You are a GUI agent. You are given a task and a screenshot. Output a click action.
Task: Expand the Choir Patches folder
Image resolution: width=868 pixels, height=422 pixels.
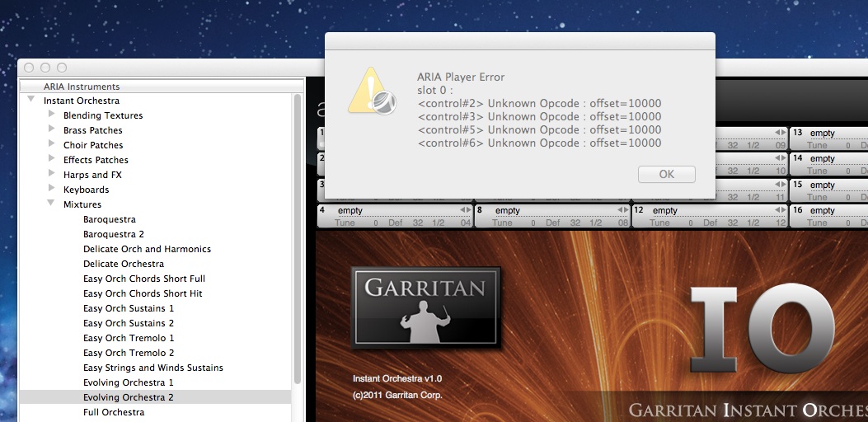51,145
